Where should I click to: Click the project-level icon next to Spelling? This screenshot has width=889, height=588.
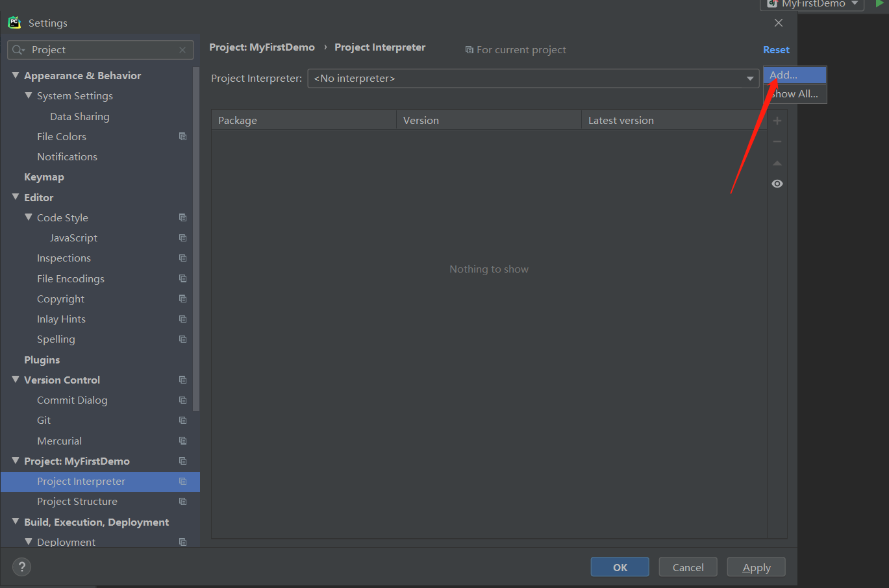(182, 339)
